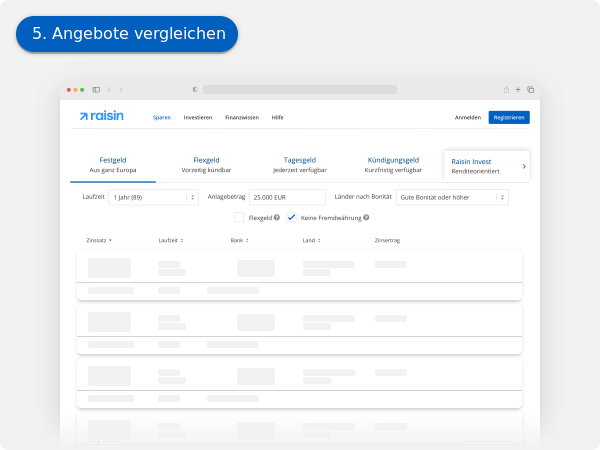Click the browser share icon

point(506,90)
